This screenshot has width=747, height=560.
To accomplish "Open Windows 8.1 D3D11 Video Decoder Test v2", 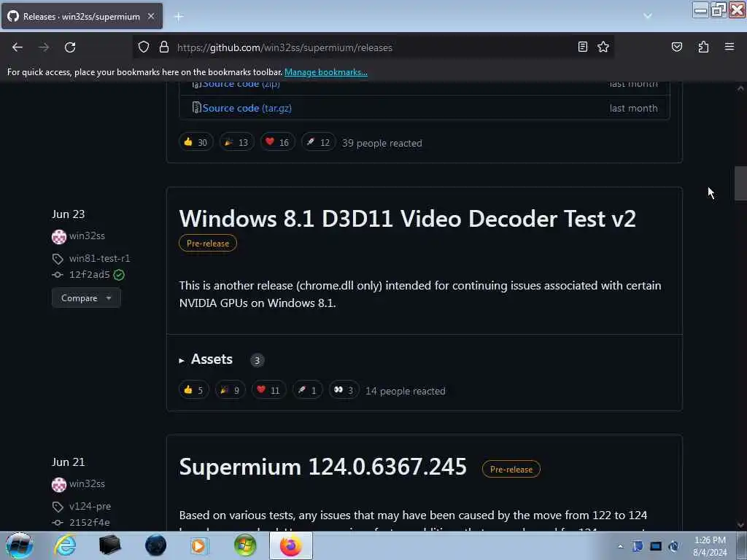I will click(x=407, y=219).
